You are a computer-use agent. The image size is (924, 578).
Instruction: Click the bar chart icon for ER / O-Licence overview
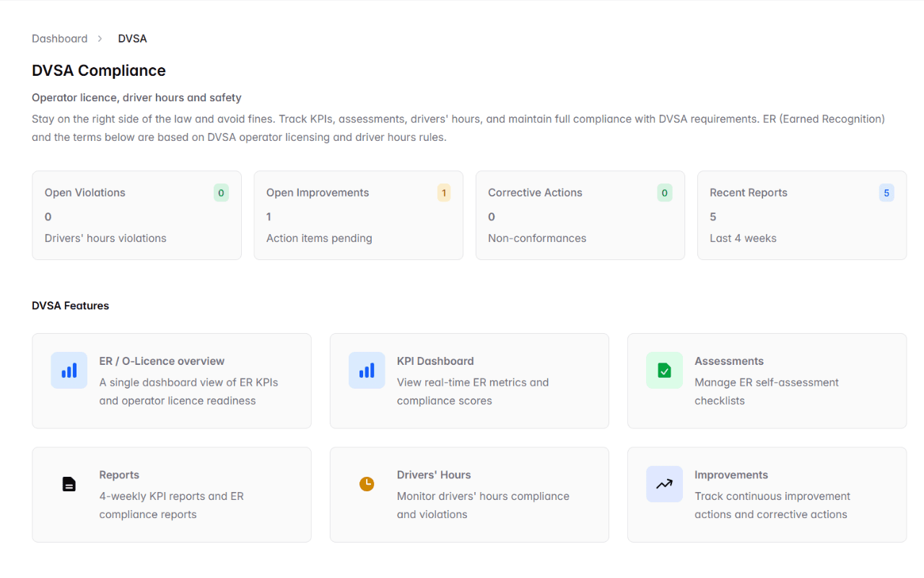pos(69,369)
